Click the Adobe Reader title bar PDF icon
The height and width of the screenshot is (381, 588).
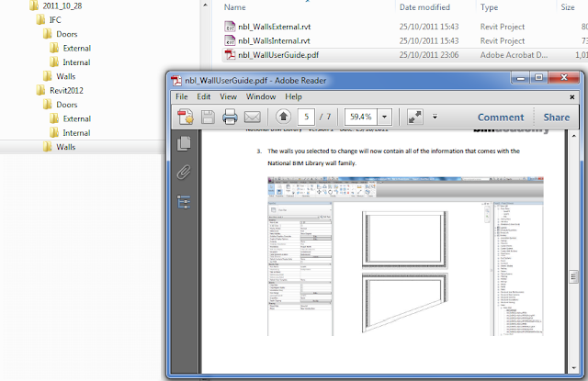176,81
